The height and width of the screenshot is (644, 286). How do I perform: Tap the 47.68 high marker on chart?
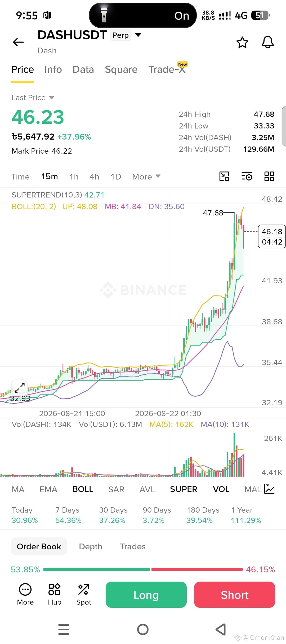tap(213, 213)
